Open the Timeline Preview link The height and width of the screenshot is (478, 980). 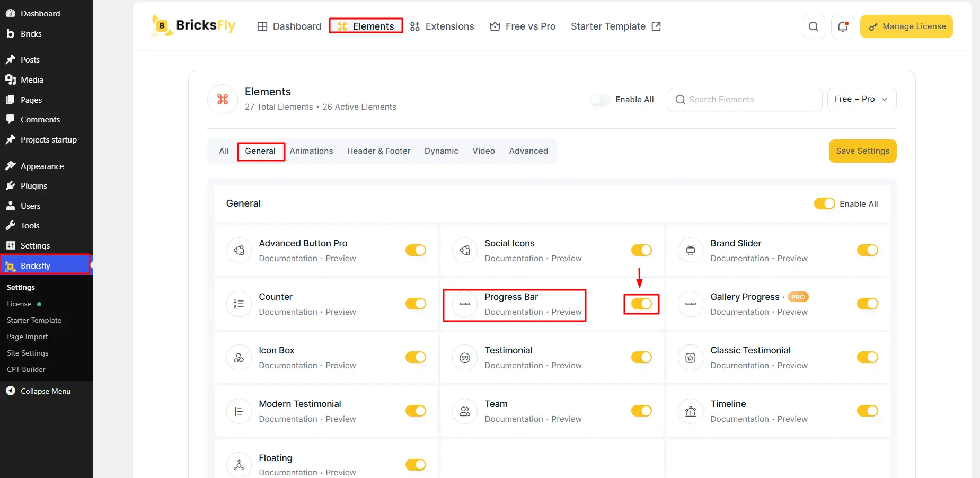click(x=792, y=419)
